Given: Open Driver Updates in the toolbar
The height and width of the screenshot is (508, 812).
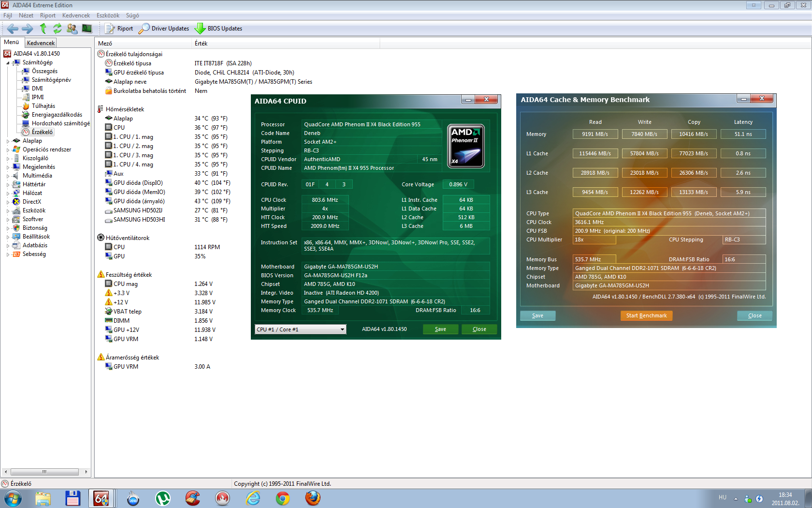Looking at the screenshot, I should coord(164,29).
